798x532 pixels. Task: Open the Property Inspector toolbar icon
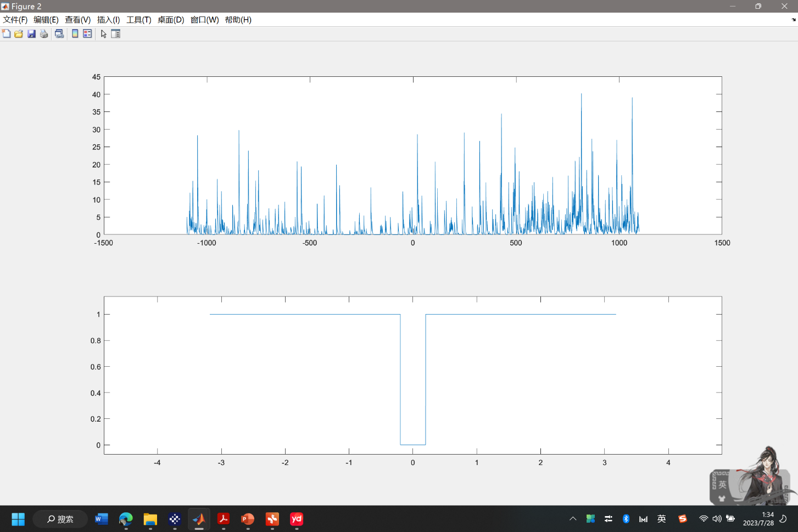(115, 34)
